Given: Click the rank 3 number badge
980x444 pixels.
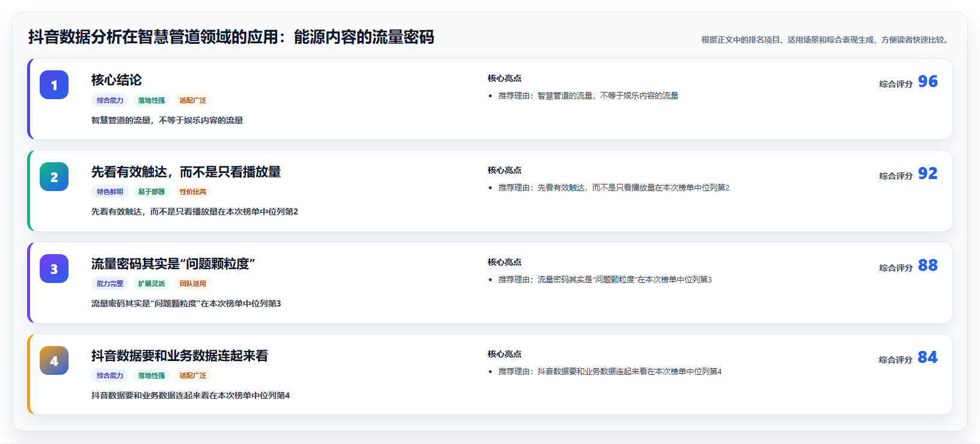Looking at the screenshot, I should [x=54, y=269].
